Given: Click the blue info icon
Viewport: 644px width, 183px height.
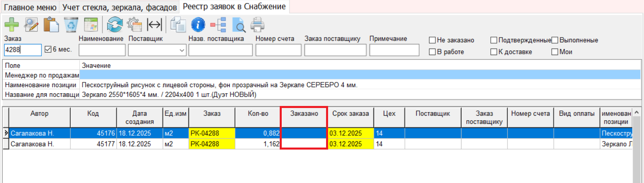Looking at the screenshot, I should (x=198, y=25).
